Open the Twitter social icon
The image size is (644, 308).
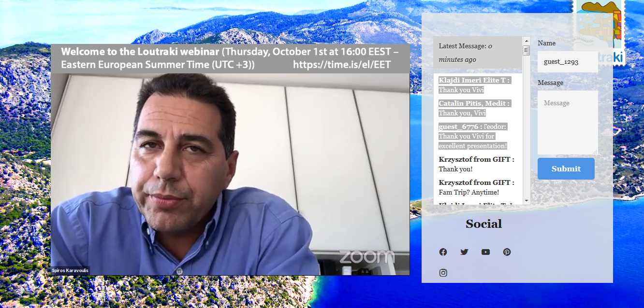pos(464,252)
